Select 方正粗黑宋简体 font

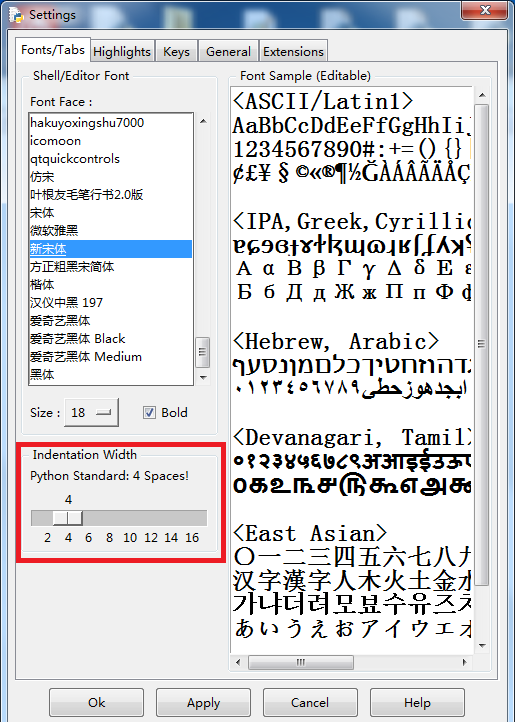(x=111, y=267)
